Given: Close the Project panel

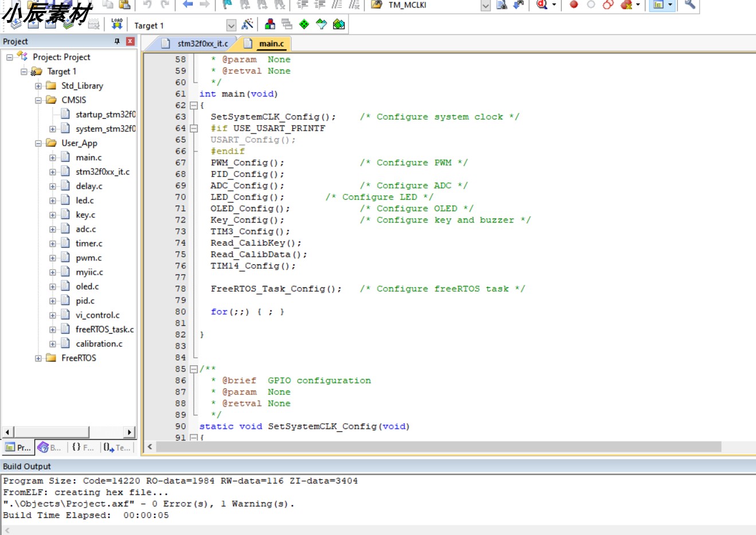Looking at the screenshot, I should click(130, 41).
